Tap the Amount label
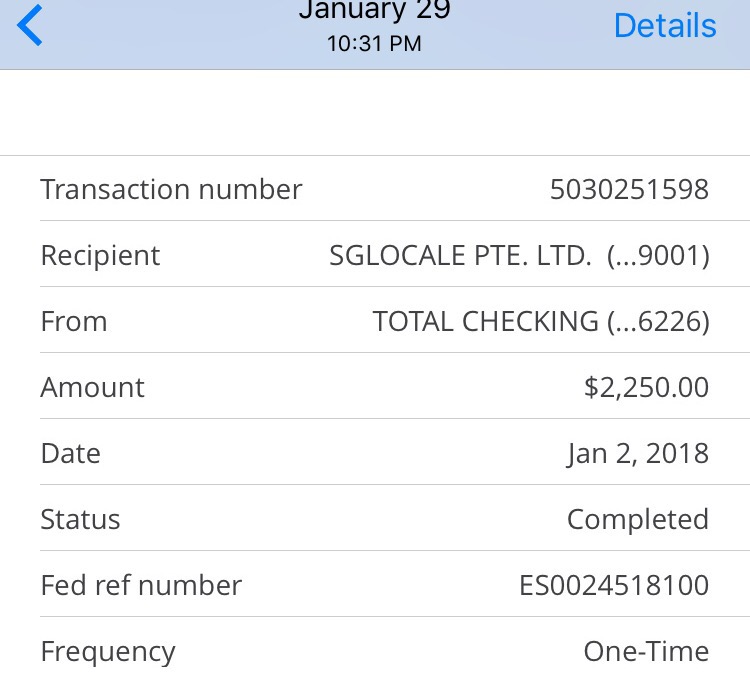 pyautogui.click(x=92, y=387)
